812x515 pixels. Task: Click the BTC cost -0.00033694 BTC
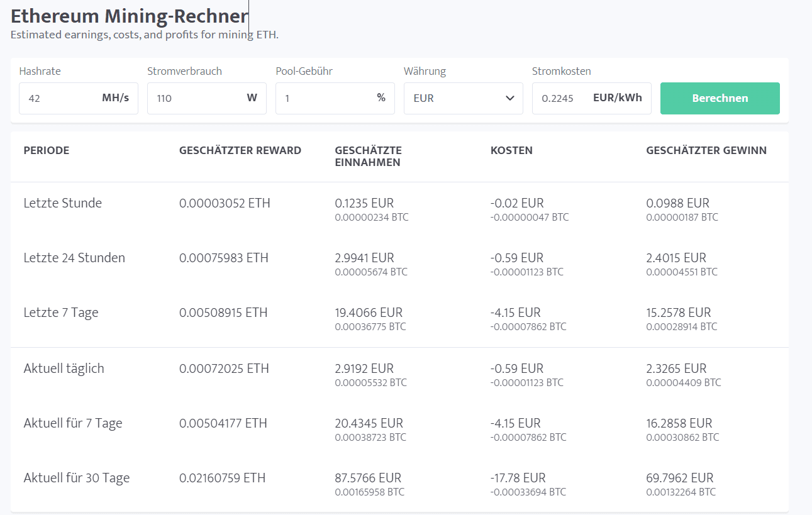(x=528, y=492)
